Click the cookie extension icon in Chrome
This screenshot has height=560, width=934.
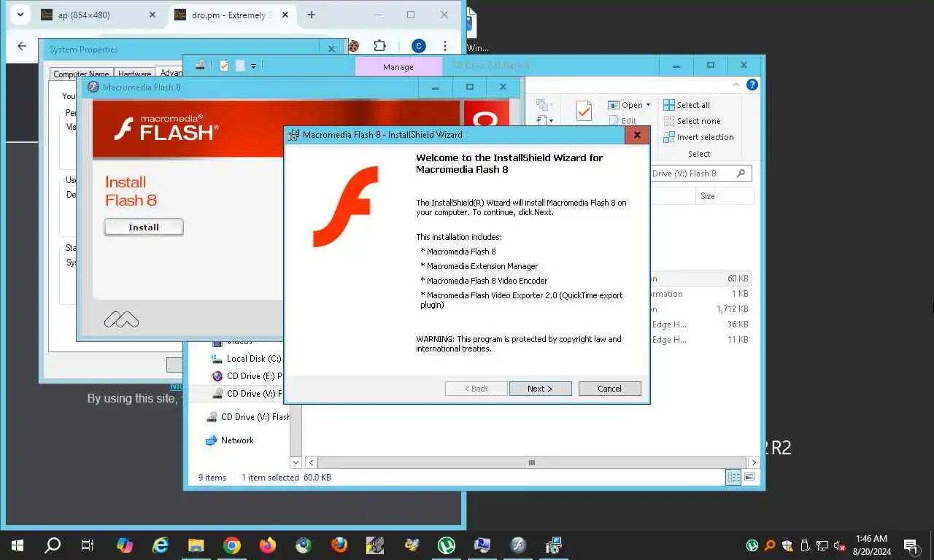[x=354, y=46]
